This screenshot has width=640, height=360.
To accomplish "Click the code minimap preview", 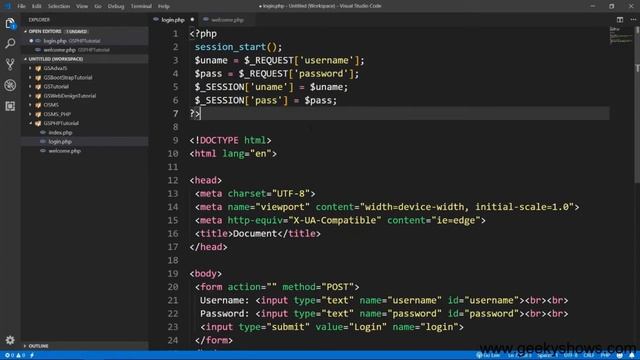I will tap(620, 35).
